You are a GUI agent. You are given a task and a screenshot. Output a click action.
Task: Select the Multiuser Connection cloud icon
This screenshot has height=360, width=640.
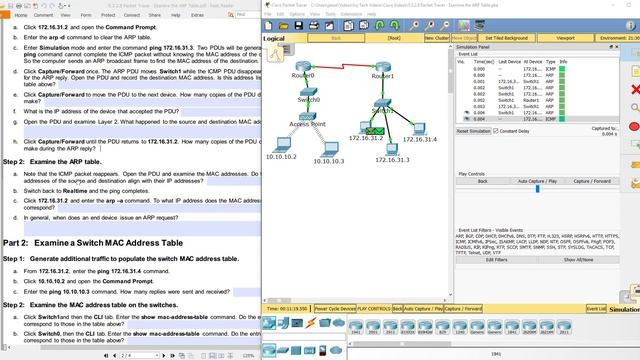tap(338, 323)
